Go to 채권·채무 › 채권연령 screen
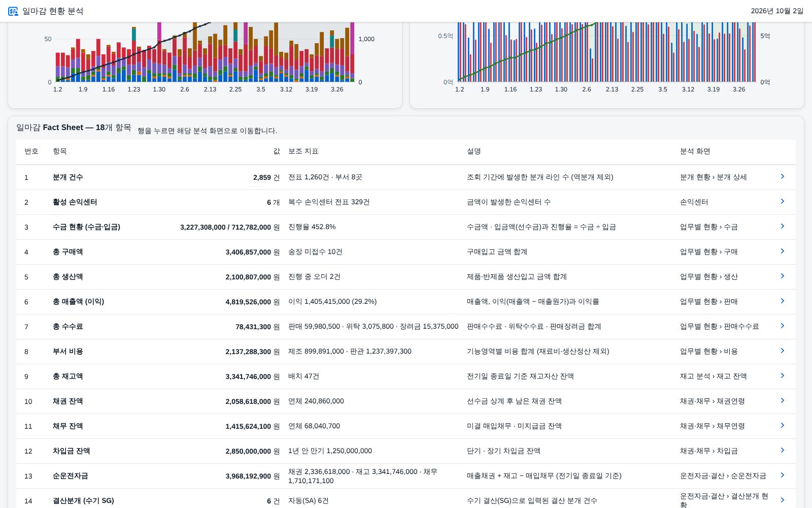812x508 pixels. tap(713, 401)
